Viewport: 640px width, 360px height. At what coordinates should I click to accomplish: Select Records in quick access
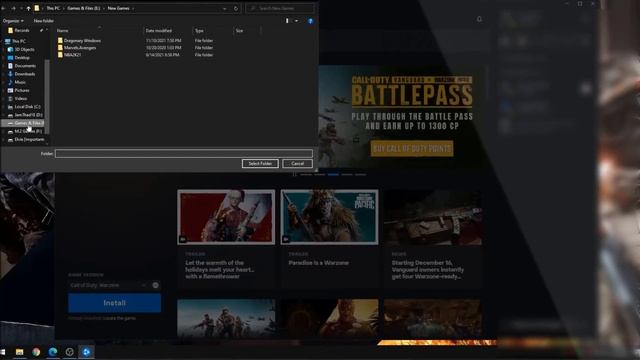click(22, 31)
